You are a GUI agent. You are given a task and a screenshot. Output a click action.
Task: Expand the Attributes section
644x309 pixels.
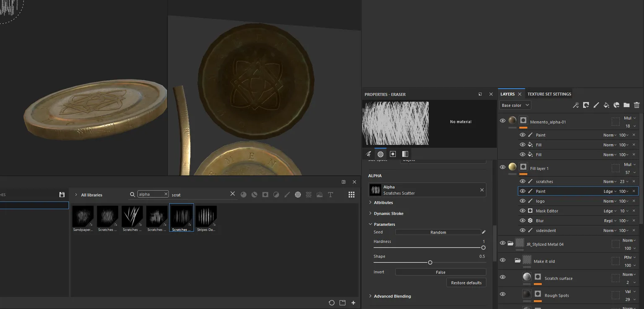(x=383, y=202)
